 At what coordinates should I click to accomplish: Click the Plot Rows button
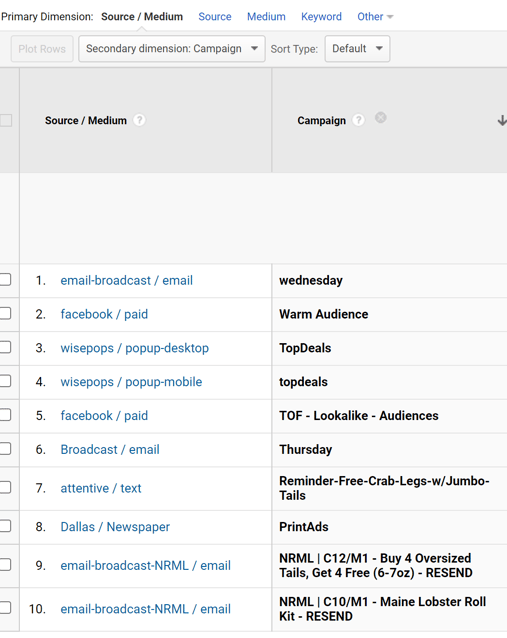(x=42, y=49)
